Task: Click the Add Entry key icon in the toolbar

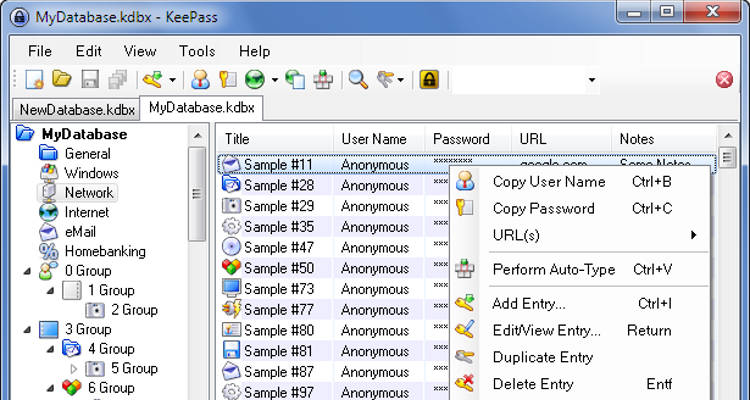Action: [154, 79]
